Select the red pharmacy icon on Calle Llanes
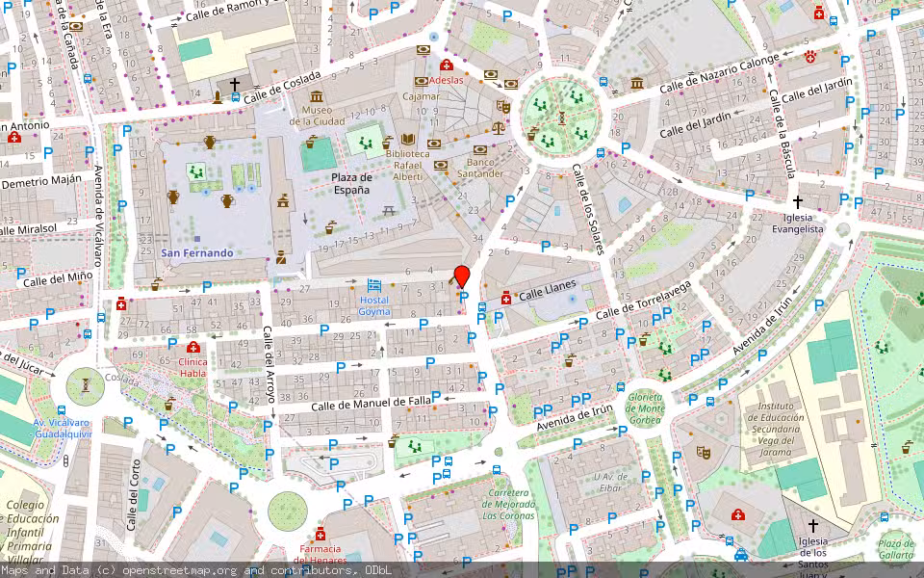Screen dimensions: 924x578 click(505, 298)
